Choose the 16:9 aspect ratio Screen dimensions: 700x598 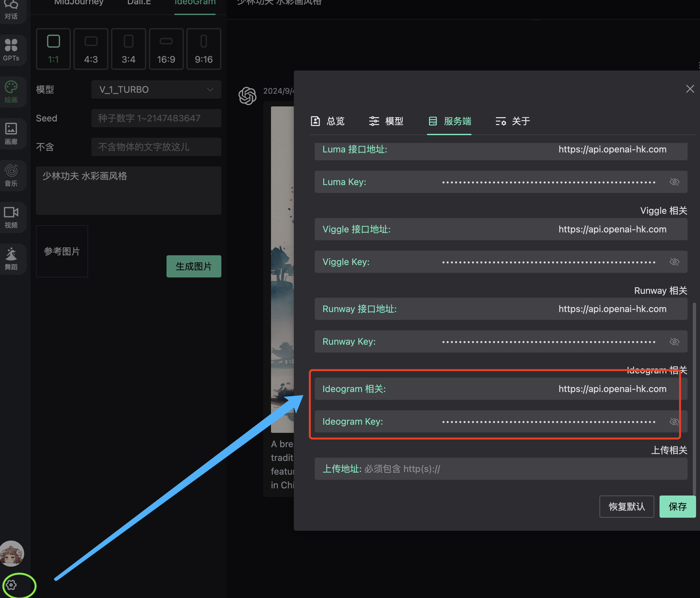pos(166,49)
